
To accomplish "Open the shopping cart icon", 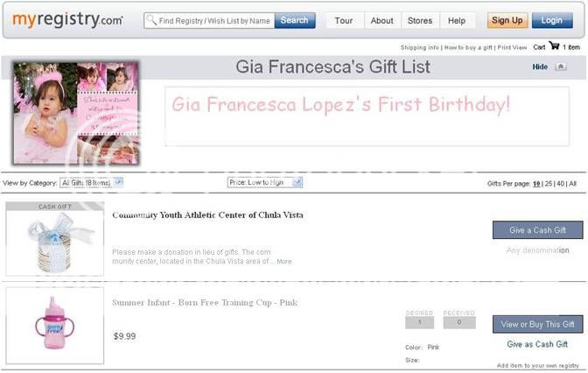I will pos(554,46).
